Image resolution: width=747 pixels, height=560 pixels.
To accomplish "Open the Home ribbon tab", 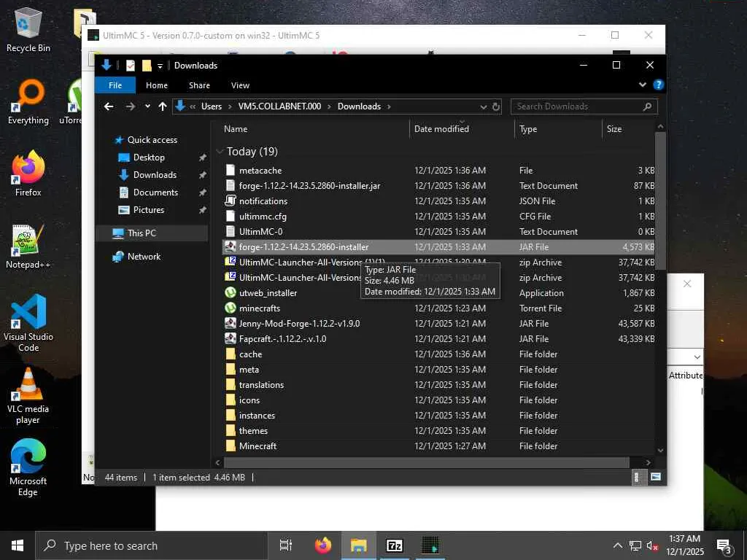I will coord(157,85).
